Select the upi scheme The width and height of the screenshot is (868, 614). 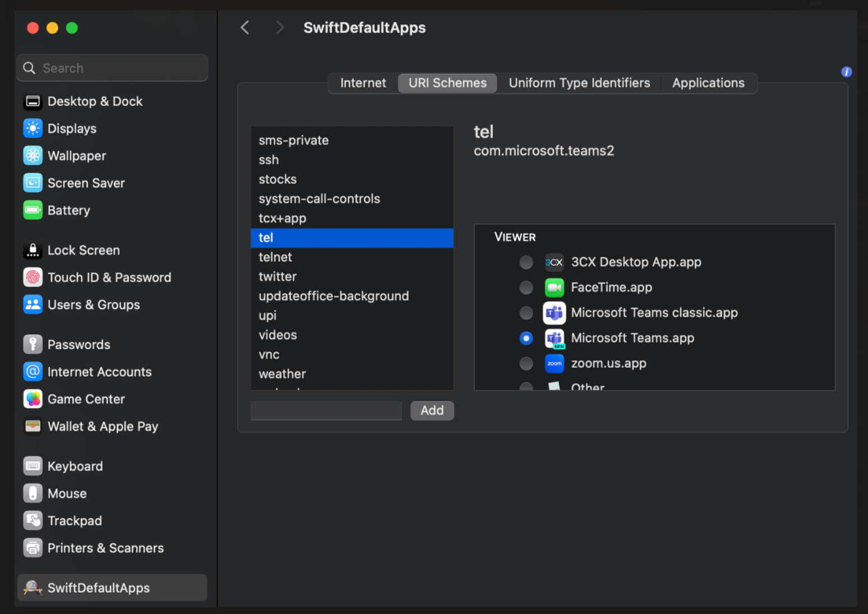(352, 315)
